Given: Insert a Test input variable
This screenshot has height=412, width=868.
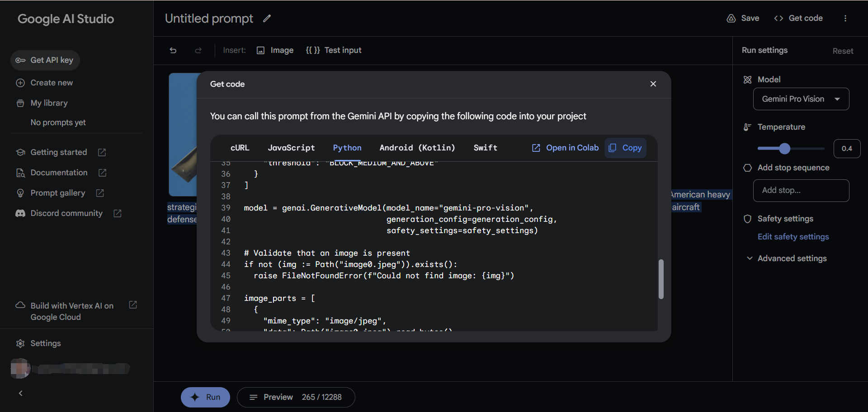Looking at the screenshot, I should coord(334,50).
